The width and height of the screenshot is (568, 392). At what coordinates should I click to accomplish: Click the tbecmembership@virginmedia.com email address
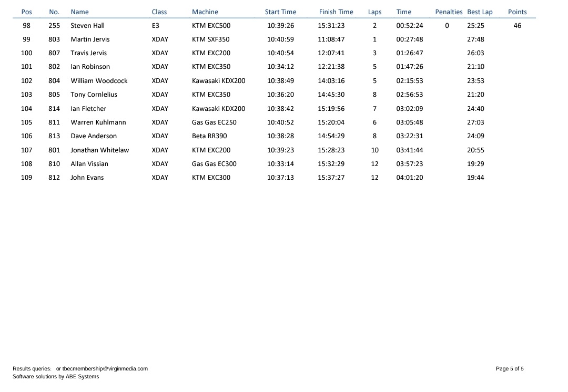(105, 369)
